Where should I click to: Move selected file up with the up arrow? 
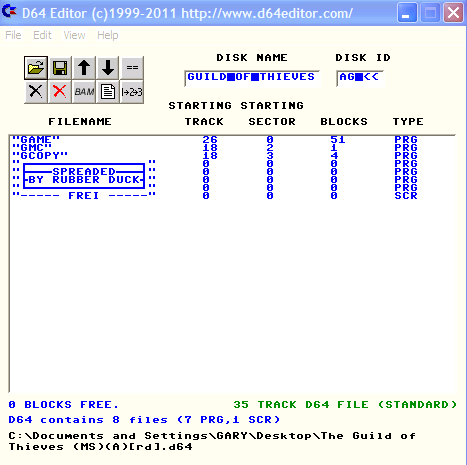point(84,68)
